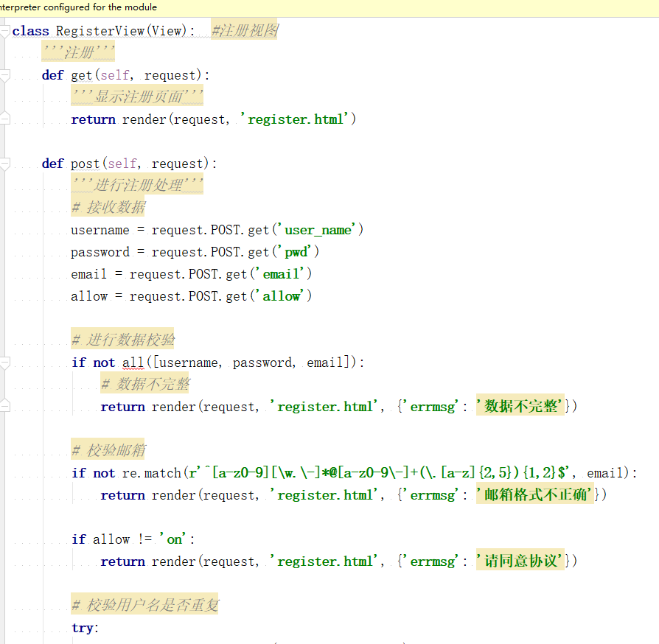Click fold end marker at get's return line
Image resolution: width=659 pixels, height=644 pixels.
pyautogui.click(x=5, y=119)
